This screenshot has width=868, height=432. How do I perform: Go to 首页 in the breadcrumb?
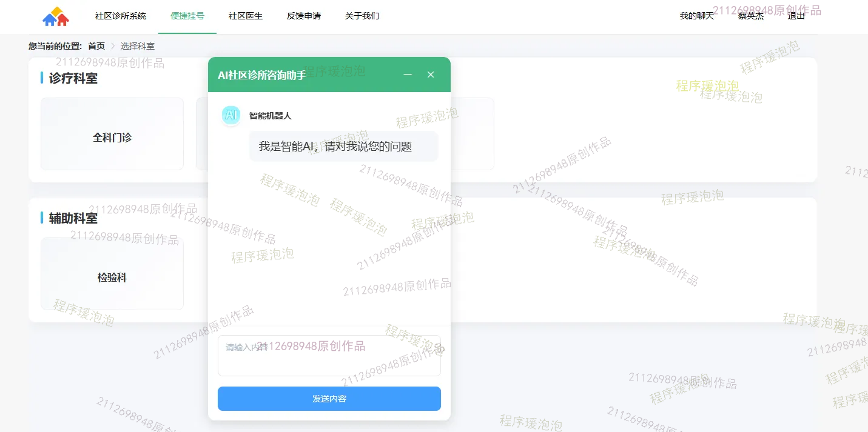(x=96, y=46)
